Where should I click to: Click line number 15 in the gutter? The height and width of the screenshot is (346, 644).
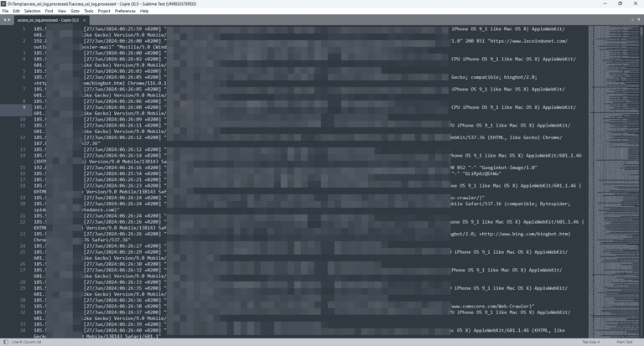click(23, 168)
